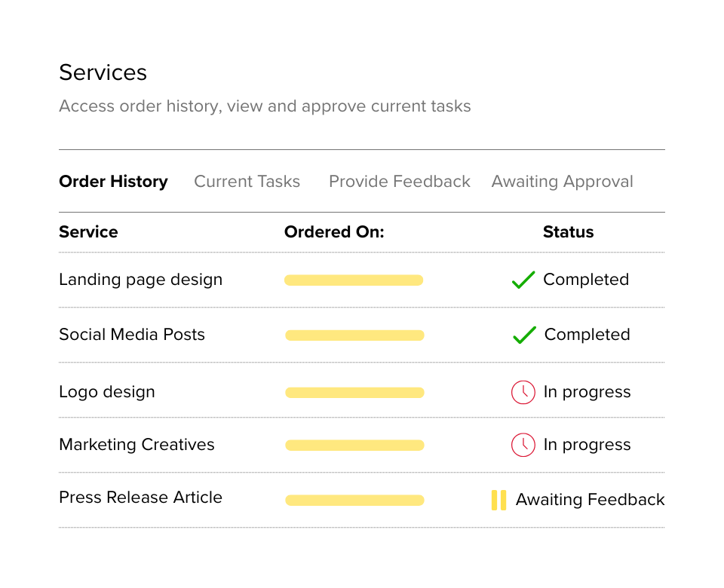Select the Awaiting Approval tab
Screen dimensions: 724x588
(x=562, y=182)
